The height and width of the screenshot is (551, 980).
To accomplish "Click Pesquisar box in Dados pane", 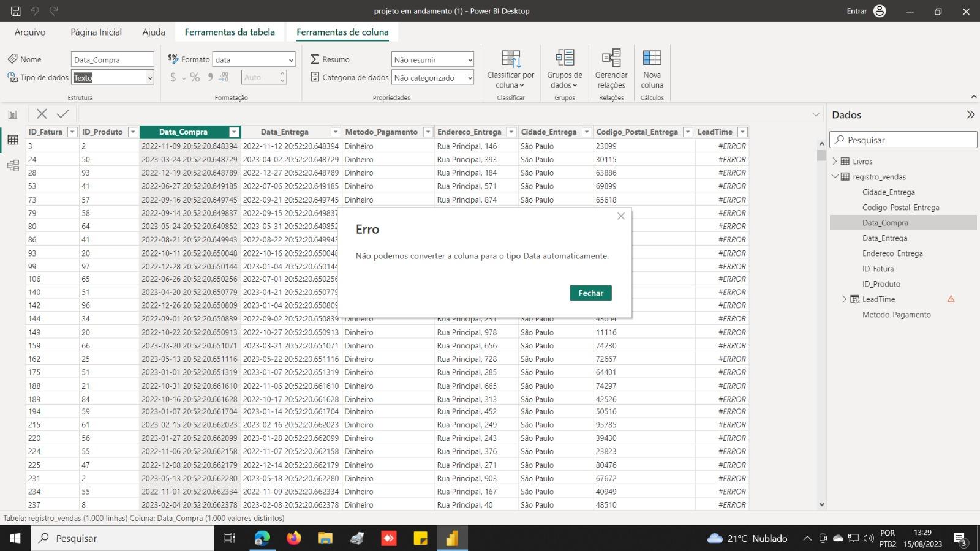I will click(903, 140).
